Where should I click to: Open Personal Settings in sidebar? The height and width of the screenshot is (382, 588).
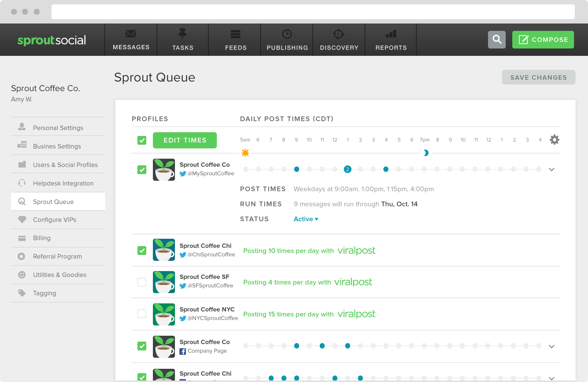58,127
